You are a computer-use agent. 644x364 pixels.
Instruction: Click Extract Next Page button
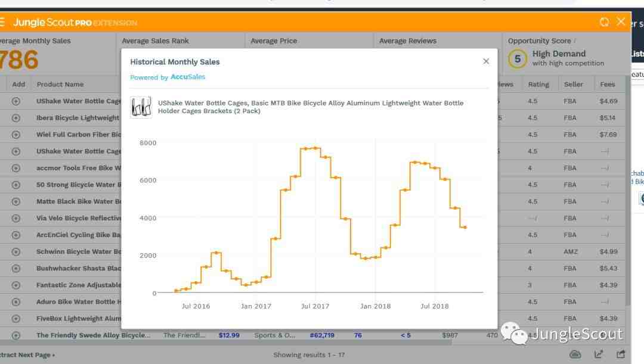coord(27,354)
